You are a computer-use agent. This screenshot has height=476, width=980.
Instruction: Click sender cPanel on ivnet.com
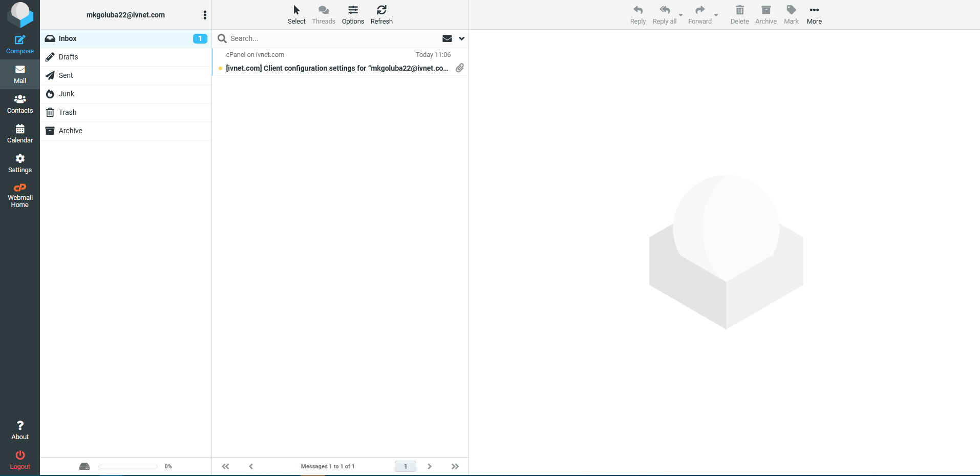255,55
